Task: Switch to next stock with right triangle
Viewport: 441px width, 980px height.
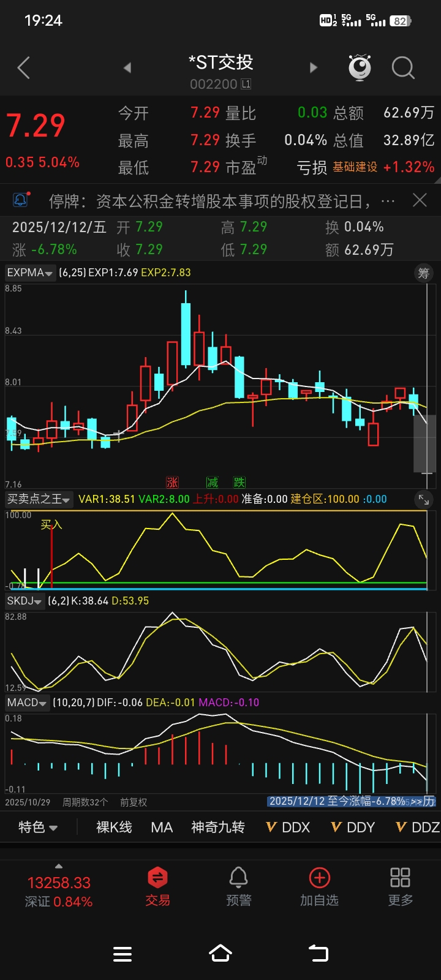Action: coord(314,67)
